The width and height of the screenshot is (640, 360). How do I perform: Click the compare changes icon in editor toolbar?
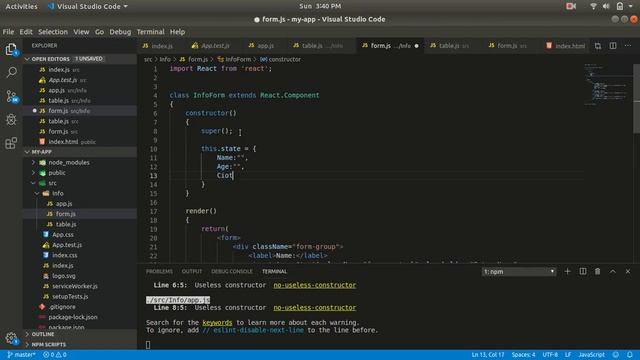[x=598, y=46]
